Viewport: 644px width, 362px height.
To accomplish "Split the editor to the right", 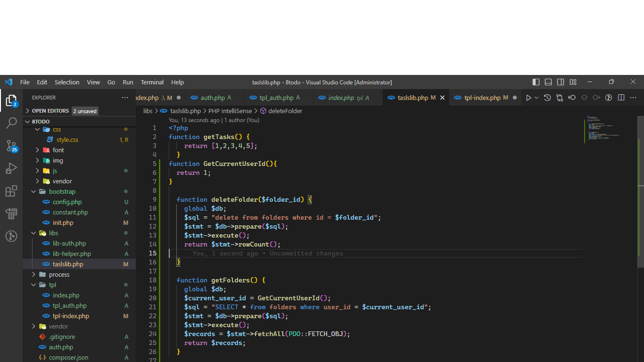I will click(x=621, y=98).
